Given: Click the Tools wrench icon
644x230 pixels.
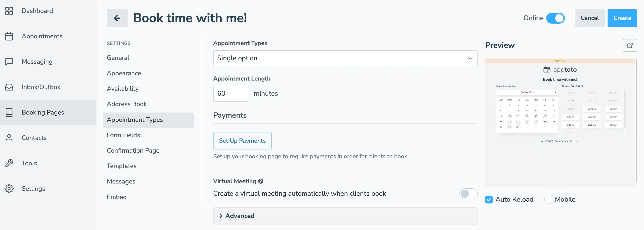Looking at the screenshot, I should pyautogui.click(x=9, y=163).
